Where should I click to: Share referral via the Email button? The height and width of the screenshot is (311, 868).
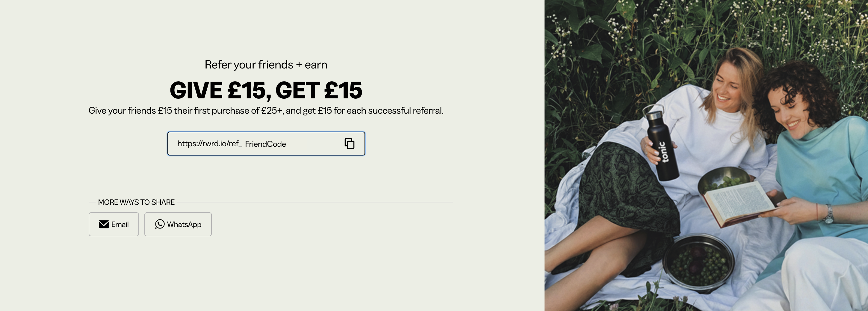point(114,224)
